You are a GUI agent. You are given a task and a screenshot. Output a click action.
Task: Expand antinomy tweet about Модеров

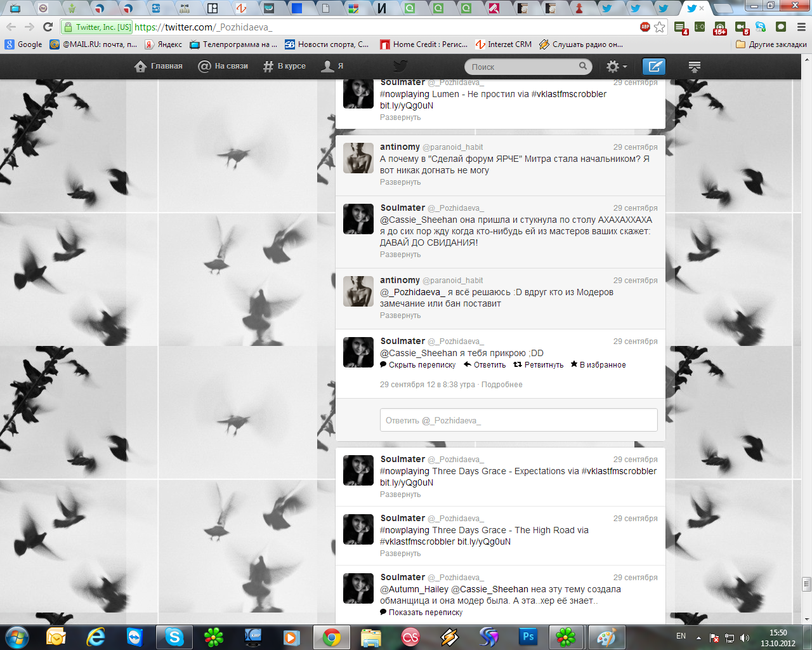point(400,315)
